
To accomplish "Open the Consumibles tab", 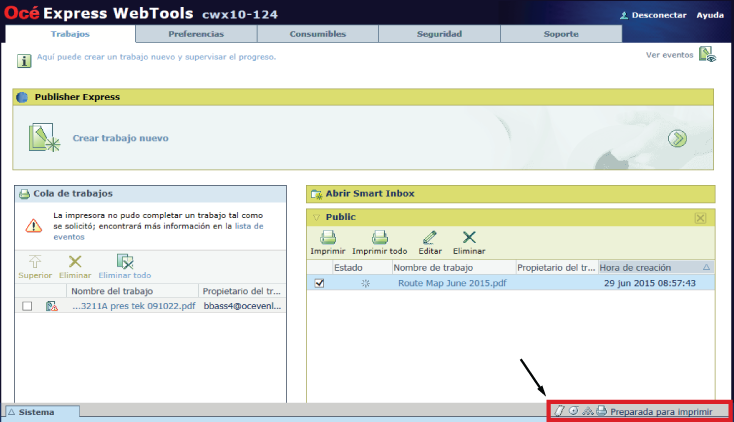I will coord(318,34).
